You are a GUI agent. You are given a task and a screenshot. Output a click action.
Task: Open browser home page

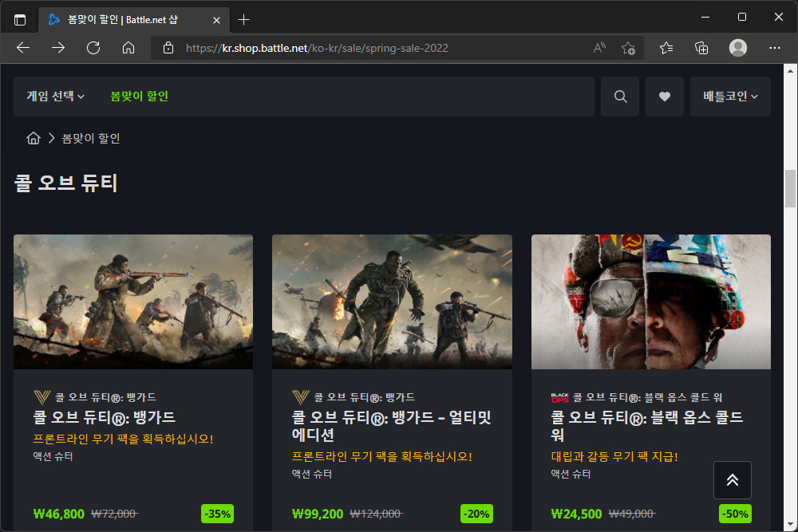[x=128, y=48]
